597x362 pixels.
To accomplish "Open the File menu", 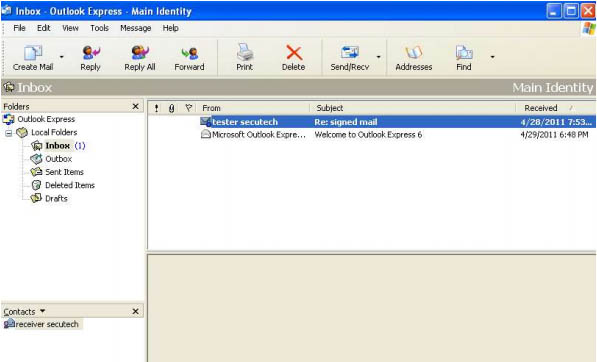I will (19, 28).
